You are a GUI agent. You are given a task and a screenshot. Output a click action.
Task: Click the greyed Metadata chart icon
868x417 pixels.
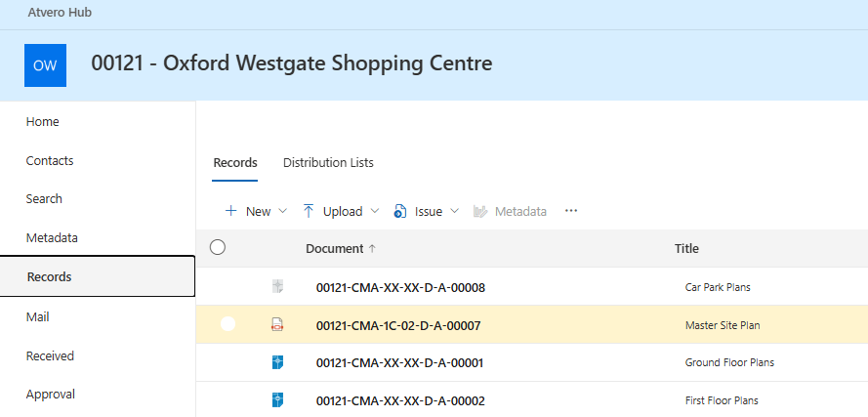[480, 211]
